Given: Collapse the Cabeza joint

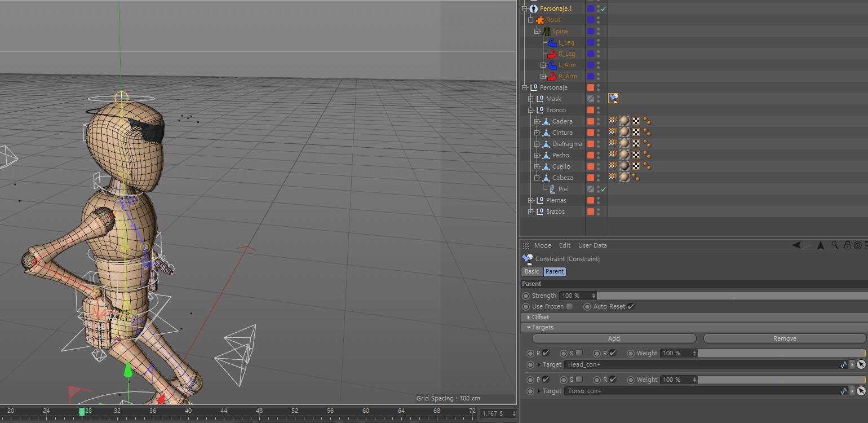Looking at the screenshot, I should point(537,178).
